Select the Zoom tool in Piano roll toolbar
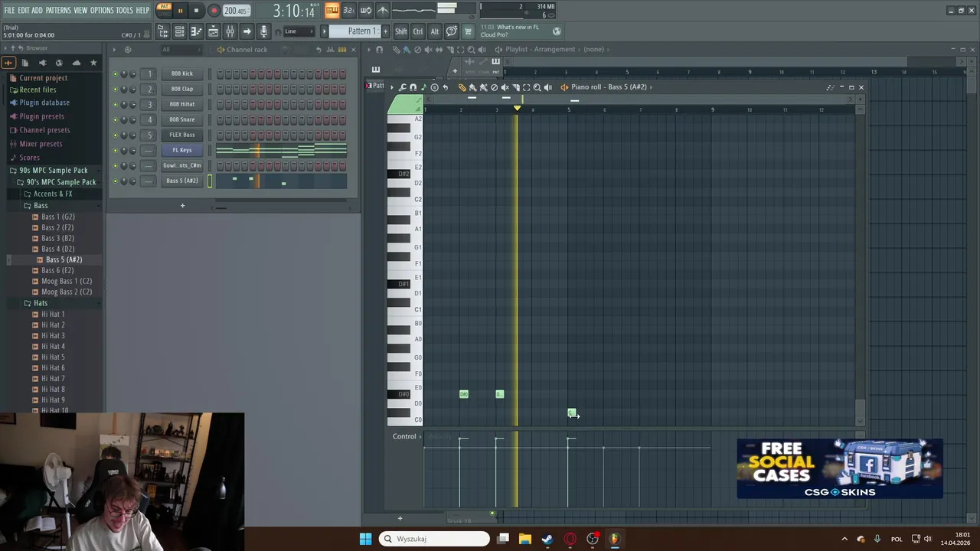The image size is (980, 551). click(537, 87)
